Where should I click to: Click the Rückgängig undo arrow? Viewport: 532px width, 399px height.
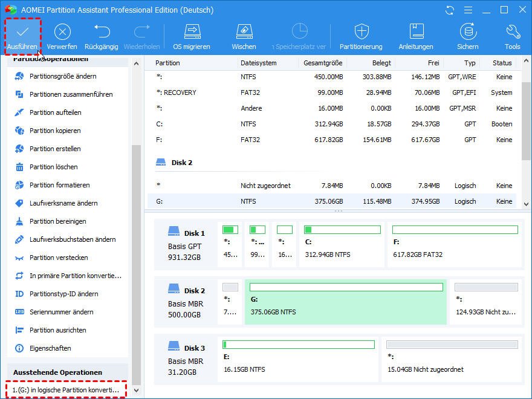(x=102, y=31)
